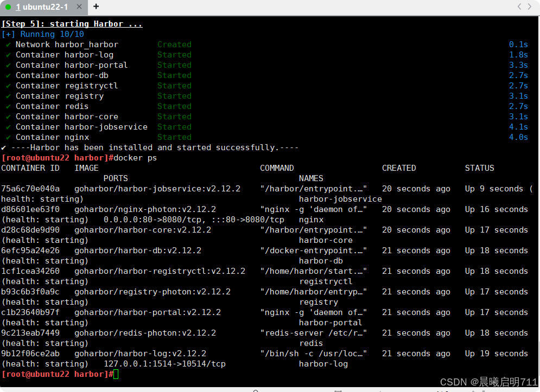Select container ID 75a6c70e040a
Screen dimensions: 540x392
[x=30, y=189]
